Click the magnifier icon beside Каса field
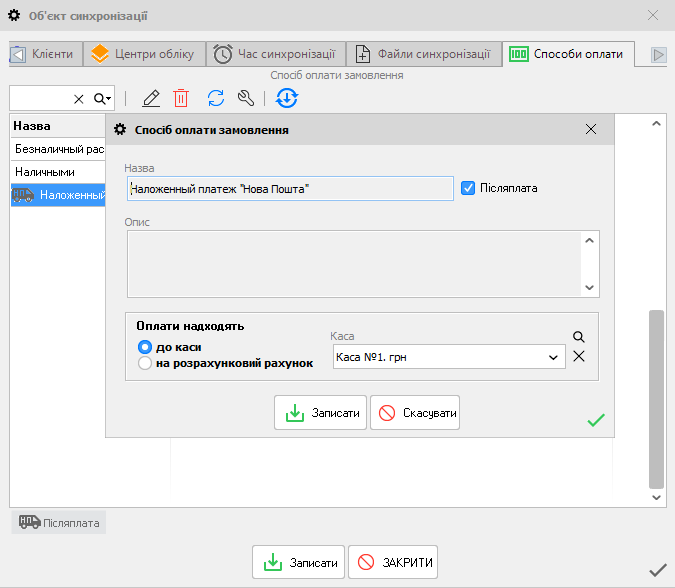This screenshot has width=675, height=588. click(x=578, y=338)
